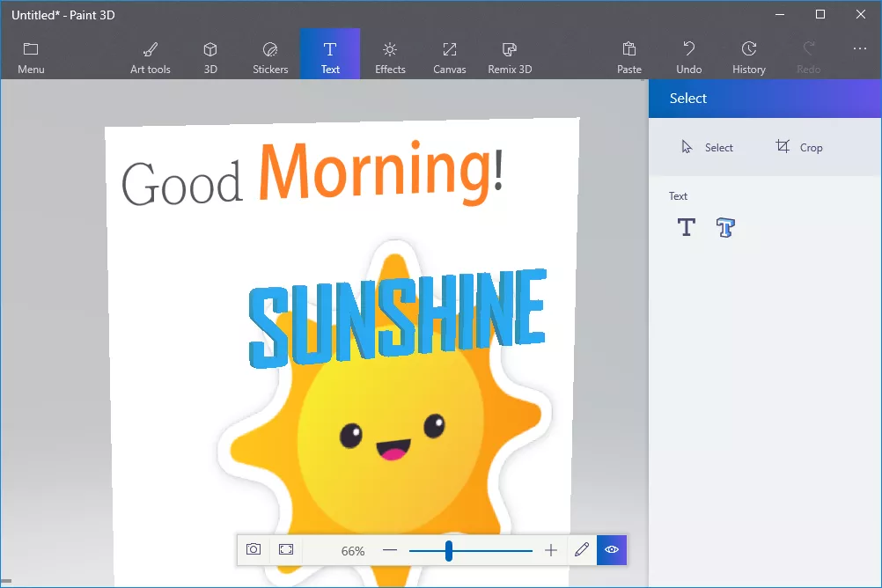This screenshot has height=588, width=882.
Task: Click the 66% zoom value
Action: point(353,551)
